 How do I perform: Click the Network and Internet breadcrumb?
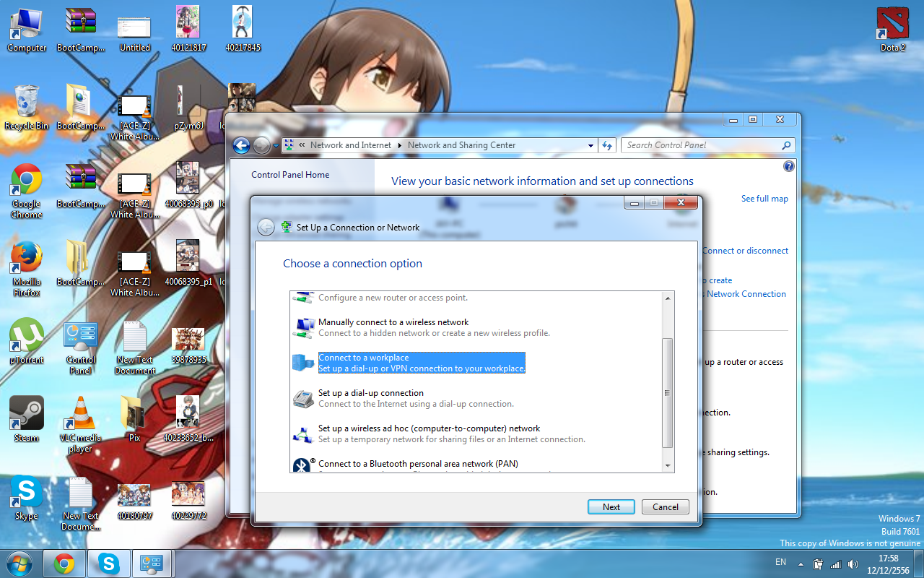click(351, 145)
